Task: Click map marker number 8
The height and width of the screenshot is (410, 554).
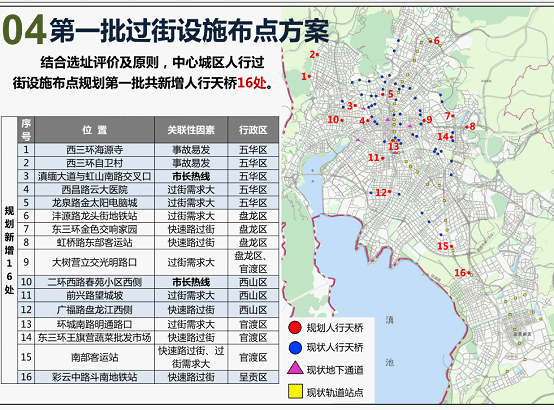Action: pyautogui.click(x=472, y=127)
